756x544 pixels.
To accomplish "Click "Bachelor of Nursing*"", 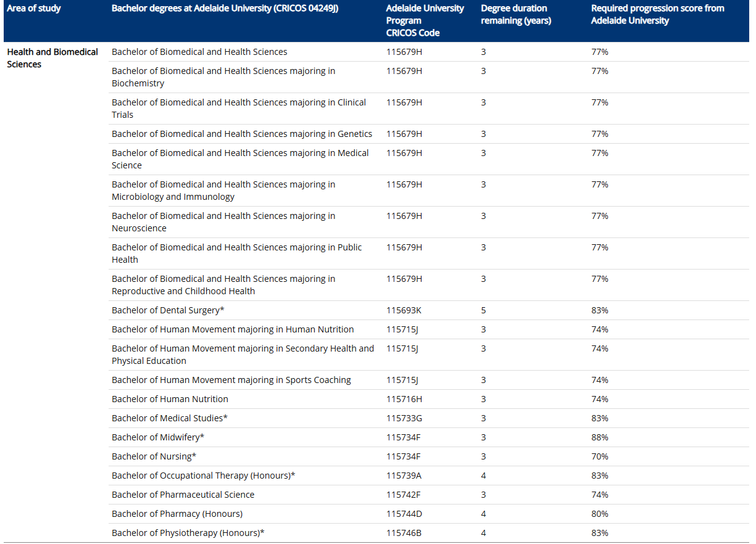I will [154, 456].
